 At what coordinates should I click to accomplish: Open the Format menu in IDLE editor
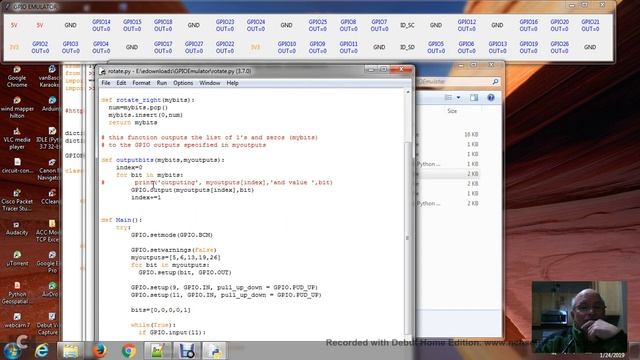pos(141,83)
